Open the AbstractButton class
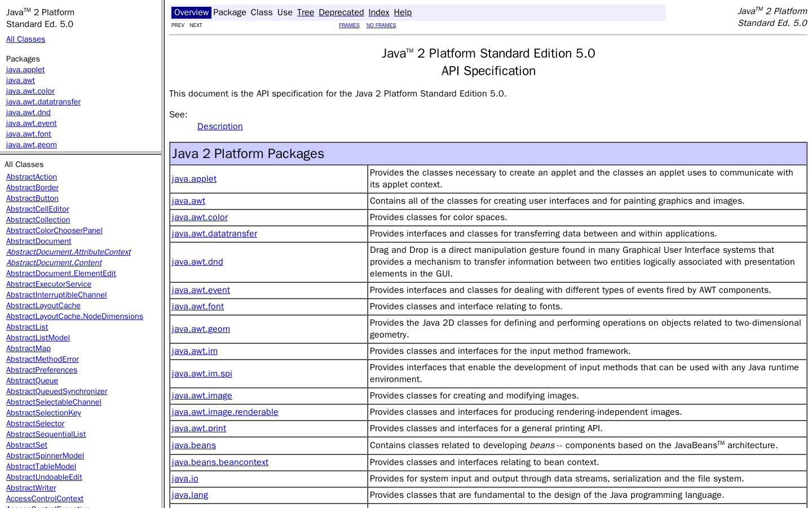The width and height of the screenshot is (812, 508). tap(32, 198)
